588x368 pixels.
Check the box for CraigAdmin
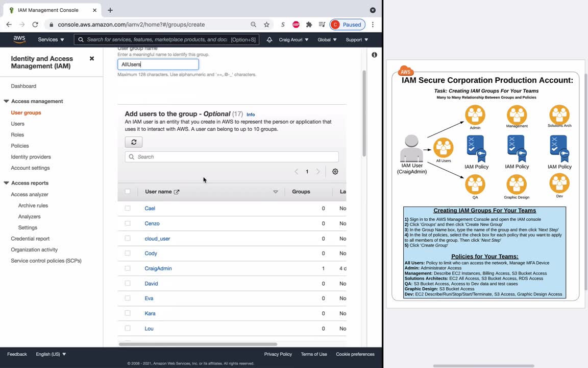coord(128,268)
